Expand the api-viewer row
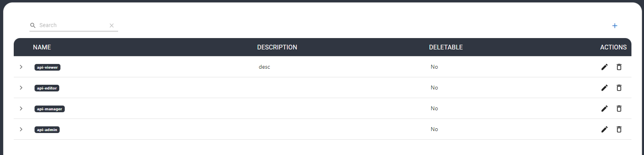The image size is (644, 155). pyautogui.click(x=21, y=67)
